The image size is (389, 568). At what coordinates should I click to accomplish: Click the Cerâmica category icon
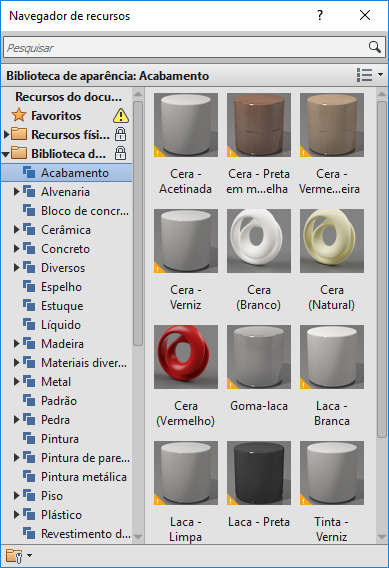click(29, 229)
